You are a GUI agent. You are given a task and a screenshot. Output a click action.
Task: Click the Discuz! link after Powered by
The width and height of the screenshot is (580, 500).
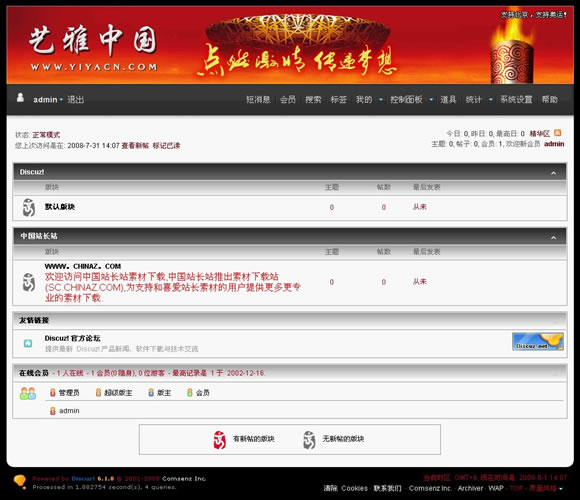(83, 479)
